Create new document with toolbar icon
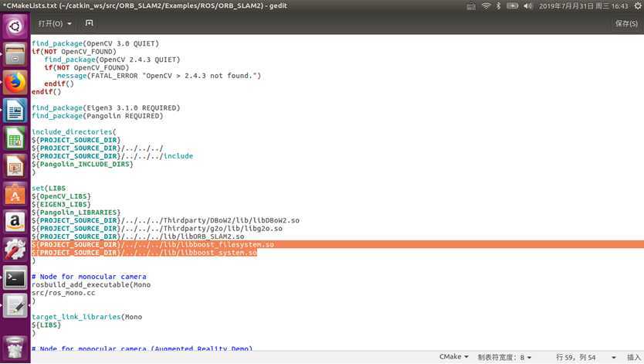The height and width of the screenshot is (364, 644). click(89, 23)
